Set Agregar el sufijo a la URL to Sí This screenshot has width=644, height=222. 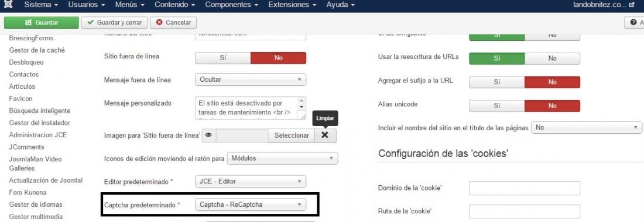click(x=497, y=82)
